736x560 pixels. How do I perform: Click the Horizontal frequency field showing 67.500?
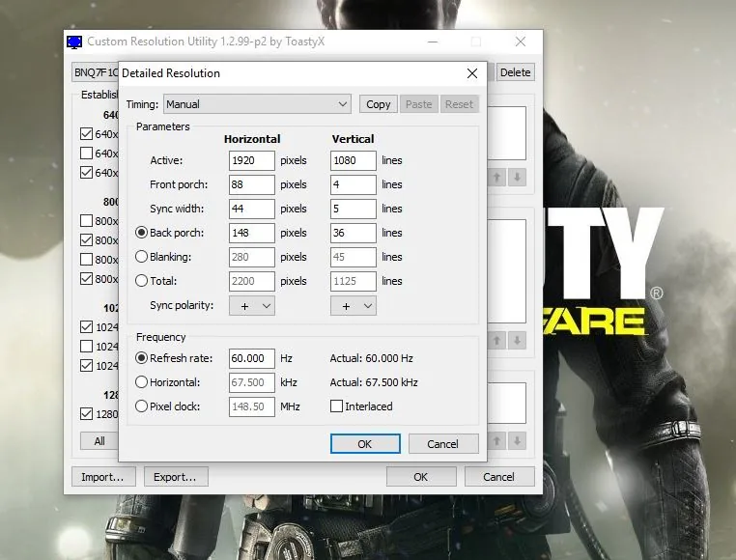tap(252, 382)
